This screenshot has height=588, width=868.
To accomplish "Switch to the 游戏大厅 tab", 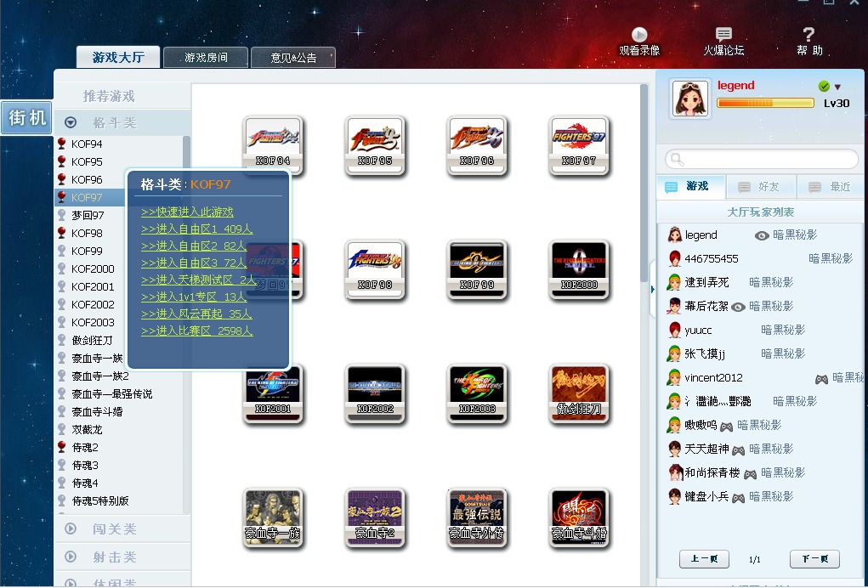I will point(118,57).
